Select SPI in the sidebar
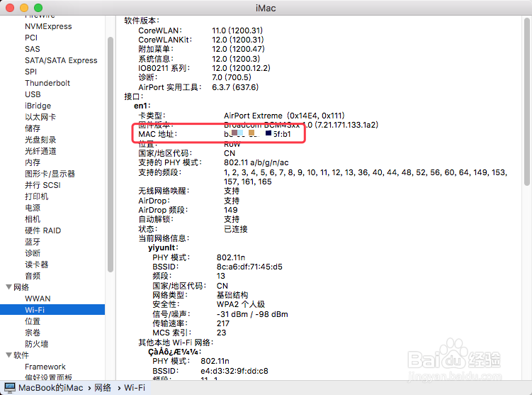The image size is (532, 395). coord(30,72)
